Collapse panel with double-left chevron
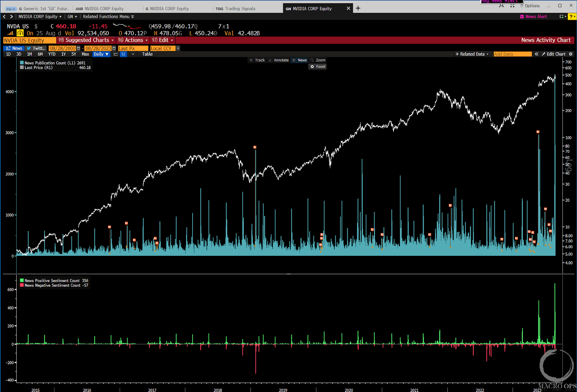Screen dimensions: 577x392 point(537,54)
